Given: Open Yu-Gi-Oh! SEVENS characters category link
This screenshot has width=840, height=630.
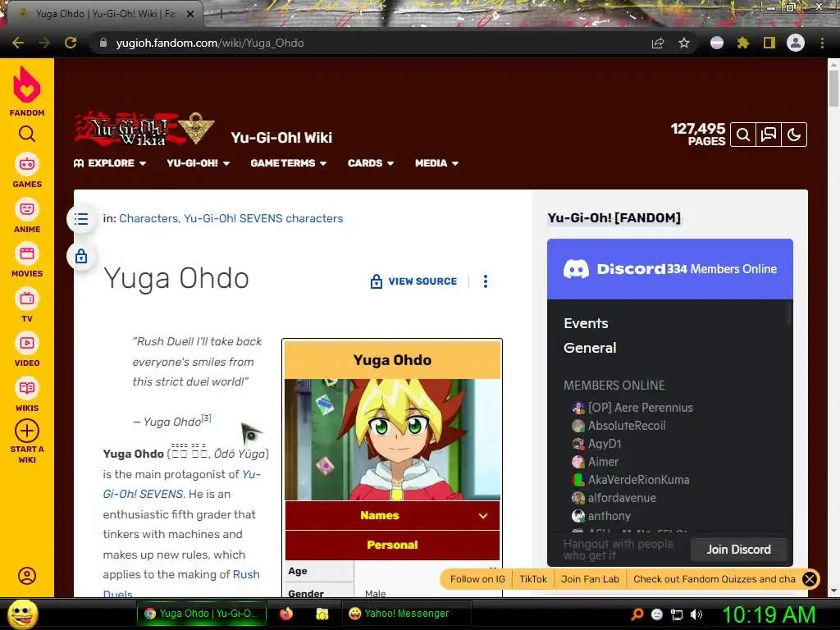Looking at the screenshot, I should (263, 218).
